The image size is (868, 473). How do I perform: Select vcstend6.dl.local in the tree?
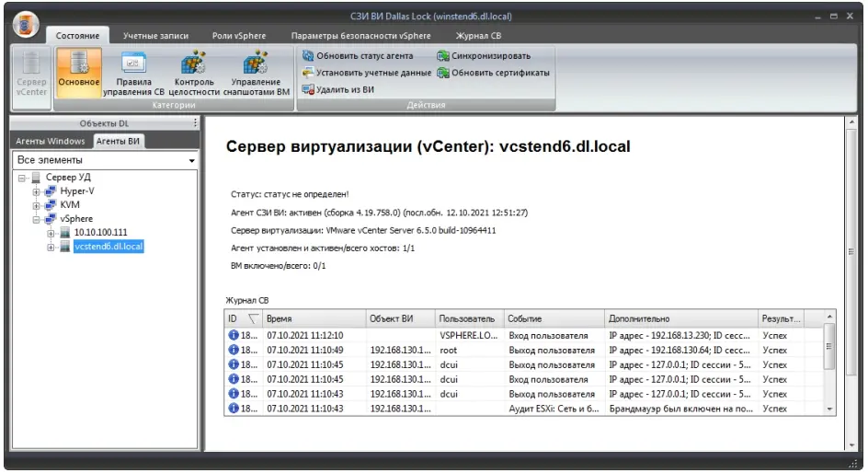point(108,247)
